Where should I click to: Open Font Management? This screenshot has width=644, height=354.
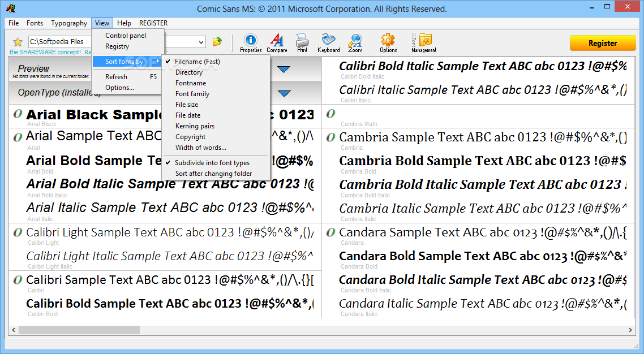(424, 43)
